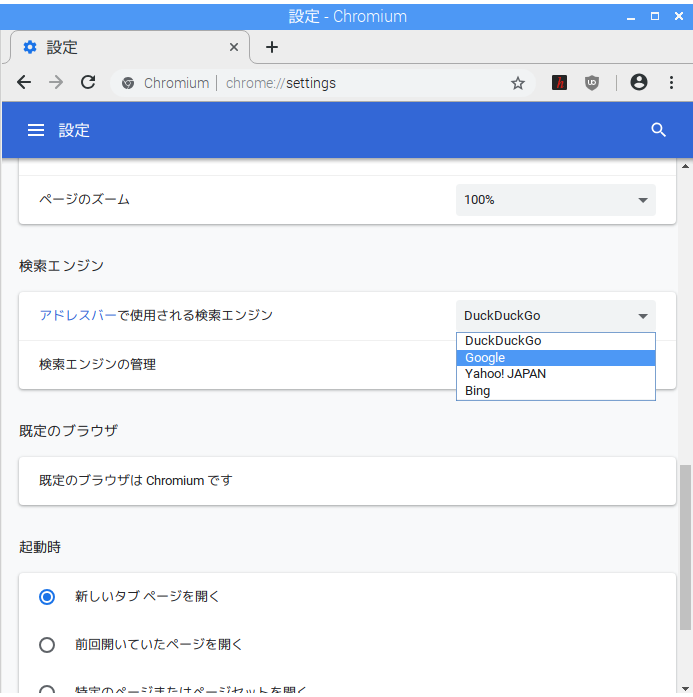Choose Google from the search engine list

555,358
